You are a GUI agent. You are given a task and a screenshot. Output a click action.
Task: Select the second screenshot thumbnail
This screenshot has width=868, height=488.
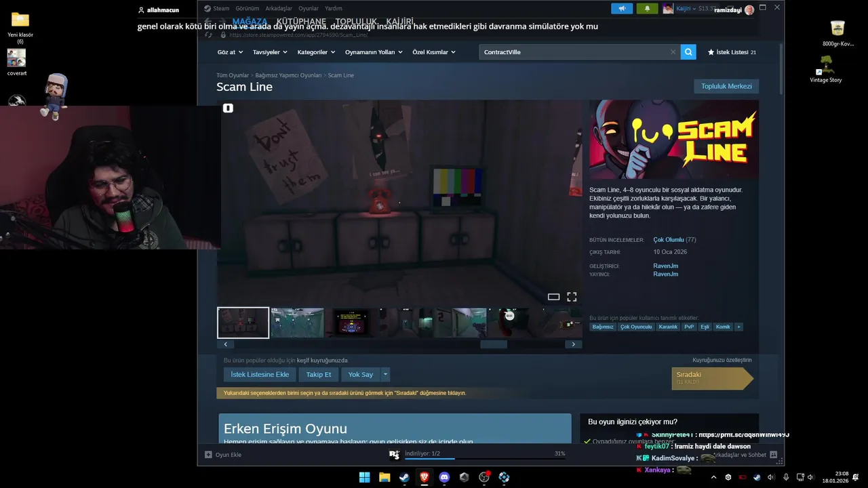[297, 323]
